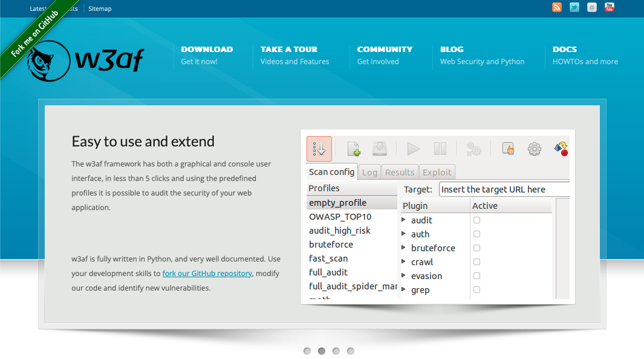Click the gear settings icon in toolbar

coord(535,149)
